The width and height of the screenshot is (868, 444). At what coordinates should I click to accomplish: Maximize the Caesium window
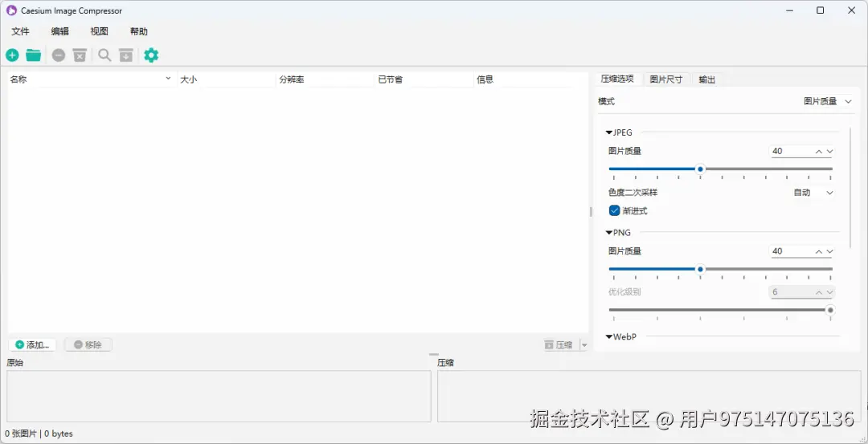[821, 10]
